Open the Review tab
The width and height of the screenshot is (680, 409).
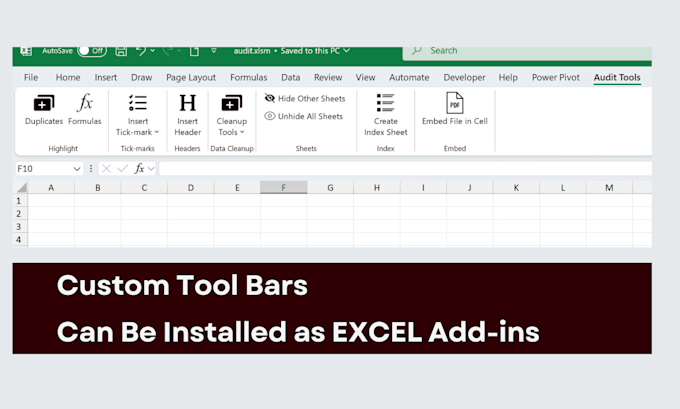[x=328, y=77]
